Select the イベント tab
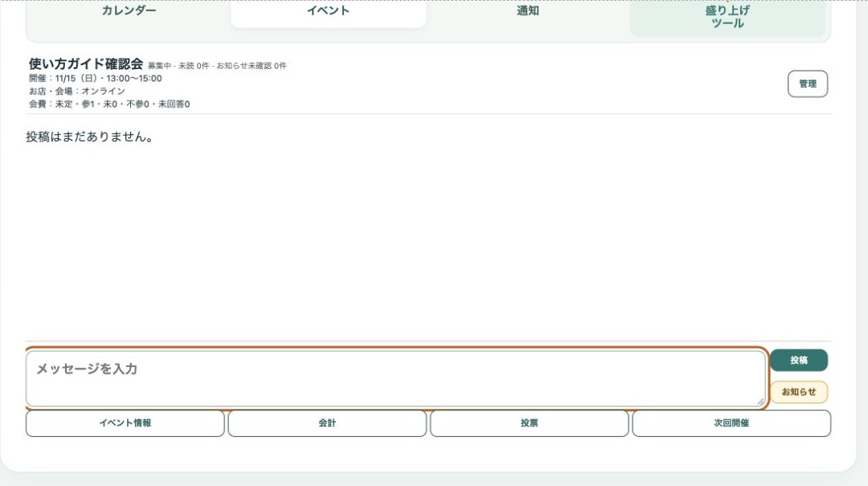 click(x=328, y=11)
